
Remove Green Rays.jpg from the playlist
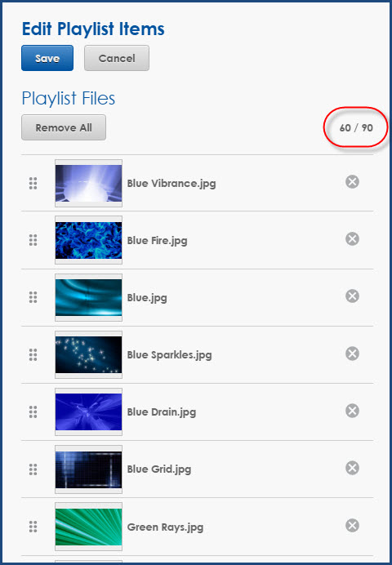[x=352, y=525]
